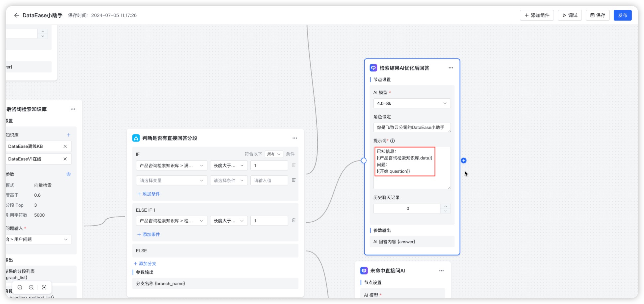Zoom out the canvas
Image resolution: width=644 pixels, height=304 pixels.
click(x=20, y=287)
